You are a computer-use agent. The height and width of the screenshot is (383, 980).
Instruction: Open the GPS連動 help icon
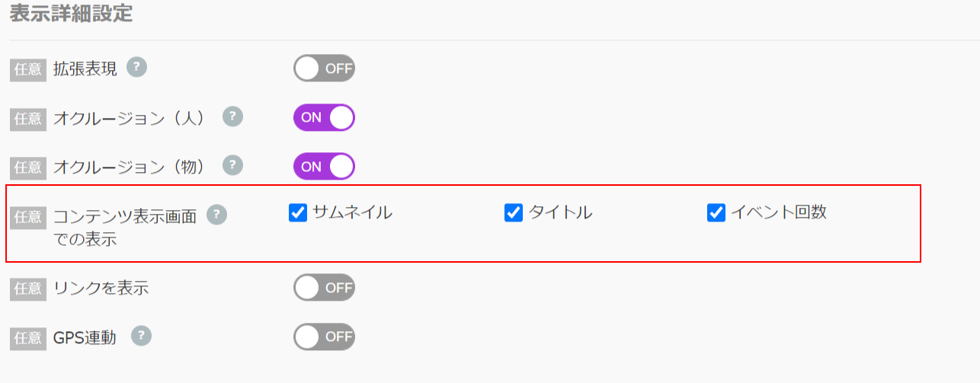coord(141,336)
